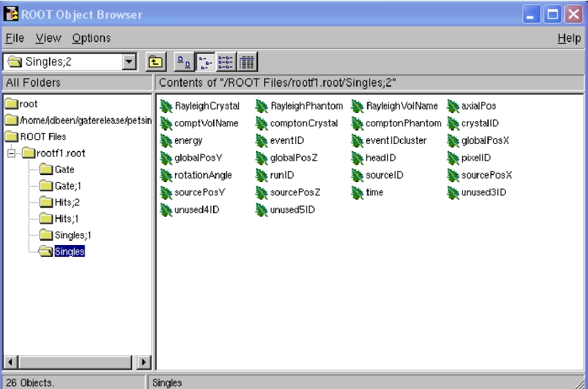Select the Gate folder
Viewport: 588px width, 389px height.
click(x=57, y=170)
